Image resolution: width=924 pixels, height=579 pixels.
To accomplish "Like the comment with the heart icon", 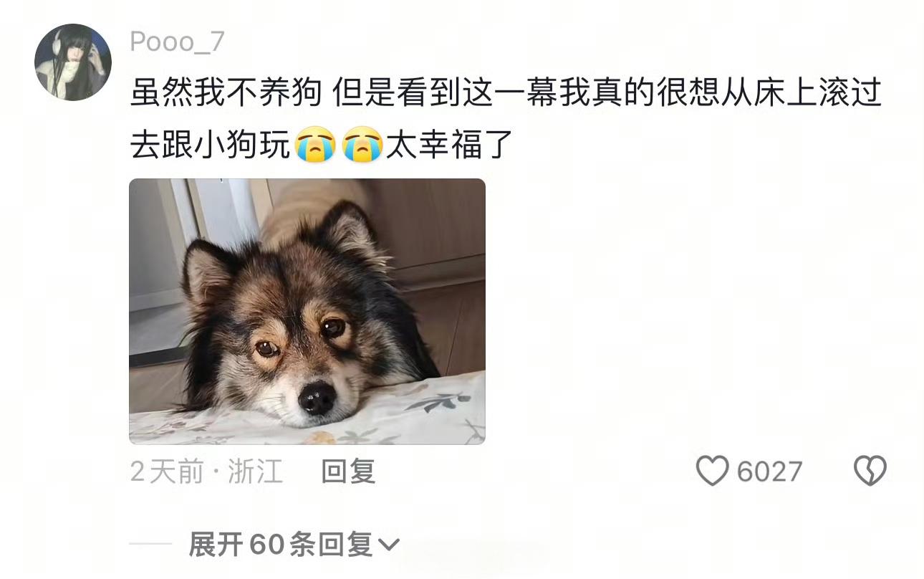I will tap(712, 471).
